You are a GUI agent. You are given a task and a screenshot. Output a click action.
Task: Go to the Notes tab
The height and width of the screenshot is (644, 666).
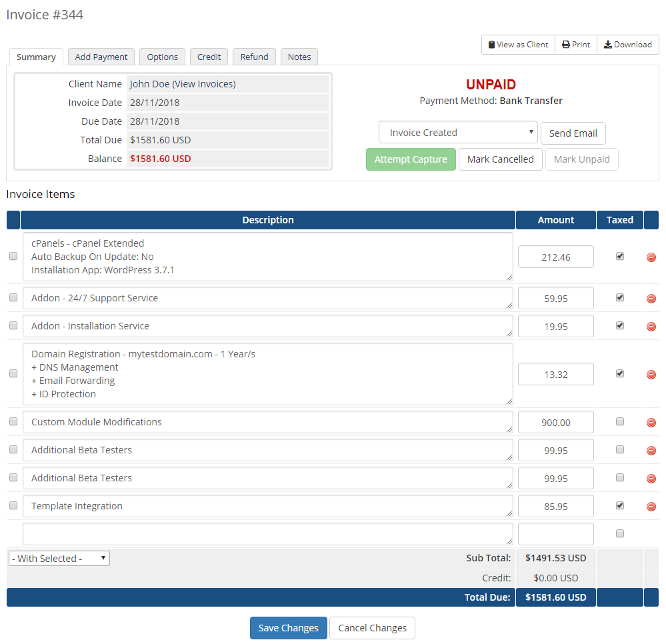click(299, 57)
